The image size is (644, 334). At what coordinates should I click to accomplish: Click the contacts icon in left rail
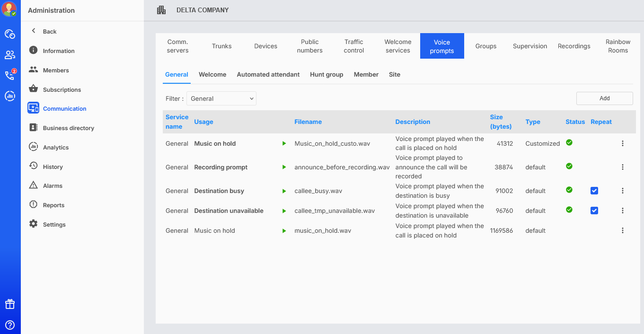10,55
